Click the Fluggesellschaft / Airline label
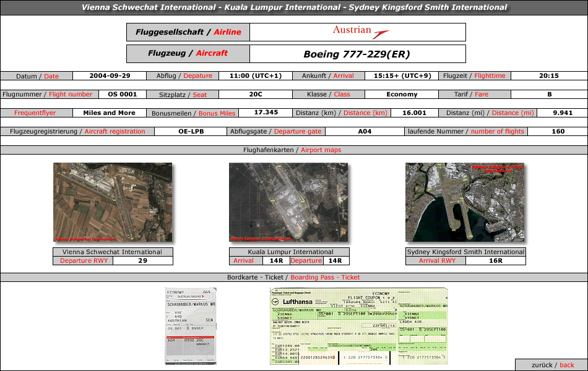The image size is (588, 371). (188, 32)
